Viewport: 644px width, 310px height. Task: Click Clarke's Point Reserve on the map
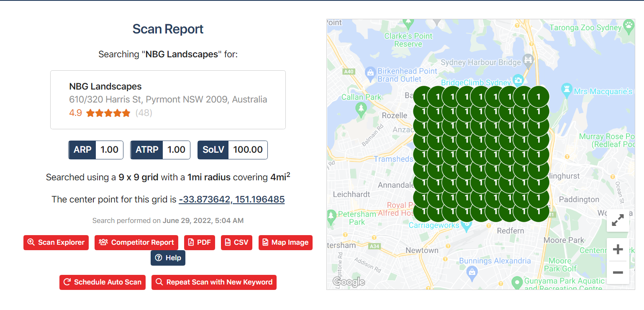tap(408, 40)
